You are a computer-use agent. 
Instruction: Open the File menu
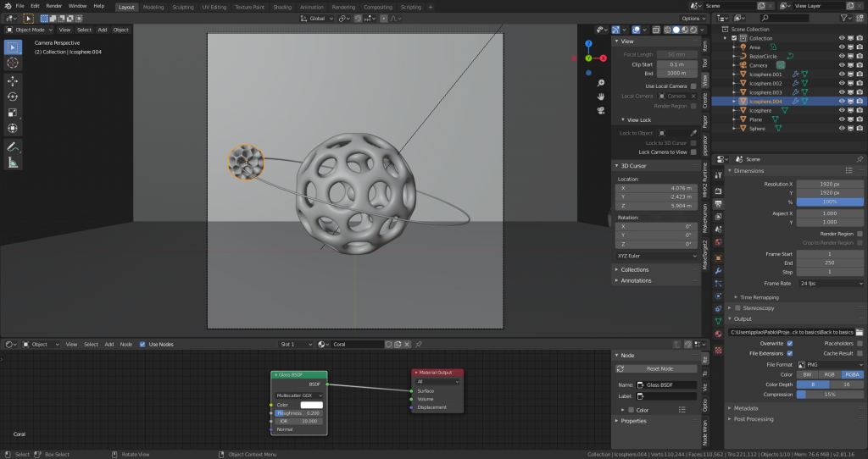coord(20,6)
